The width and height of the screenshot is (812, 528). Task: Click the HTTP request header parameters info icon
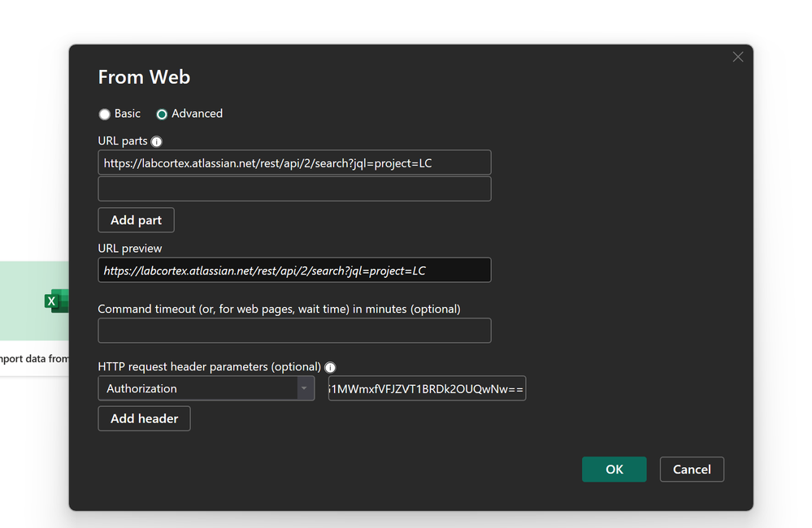[x=330, y=367]
